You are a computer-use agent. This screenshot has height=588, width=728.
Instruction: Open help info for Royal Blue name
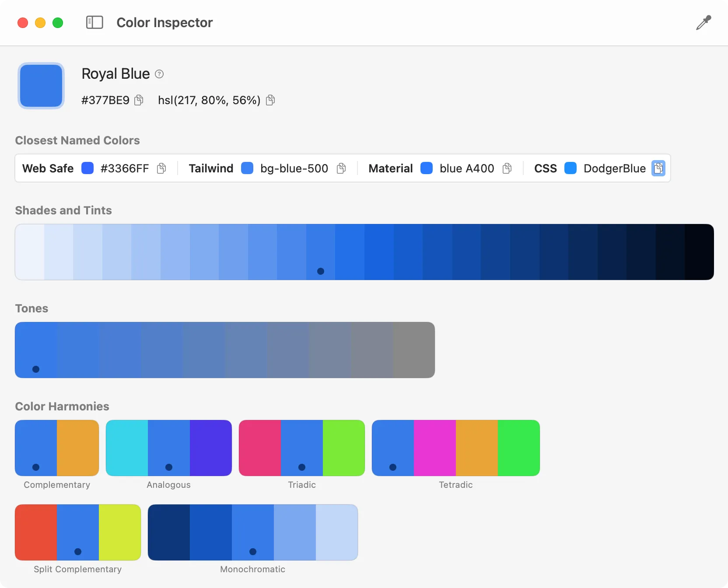[x=158, y=73]
